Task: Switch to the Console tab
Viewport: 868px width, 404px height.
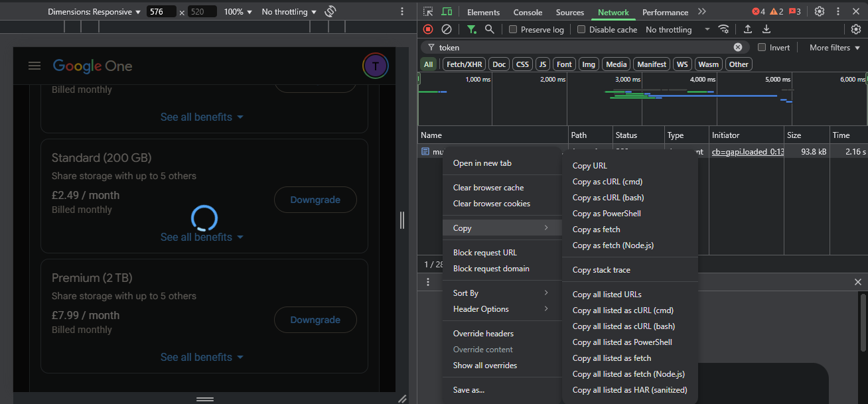Action: pyautogui.click(x=528, y=12)
